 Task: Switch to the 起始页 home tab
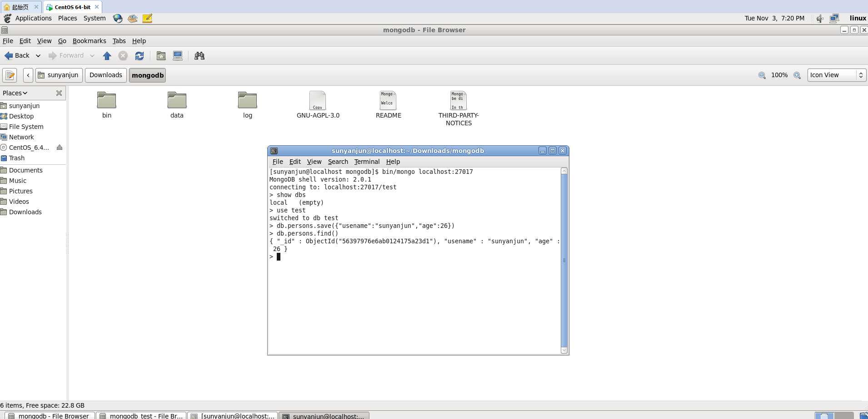pyautogui.click(x=20, y=7)
